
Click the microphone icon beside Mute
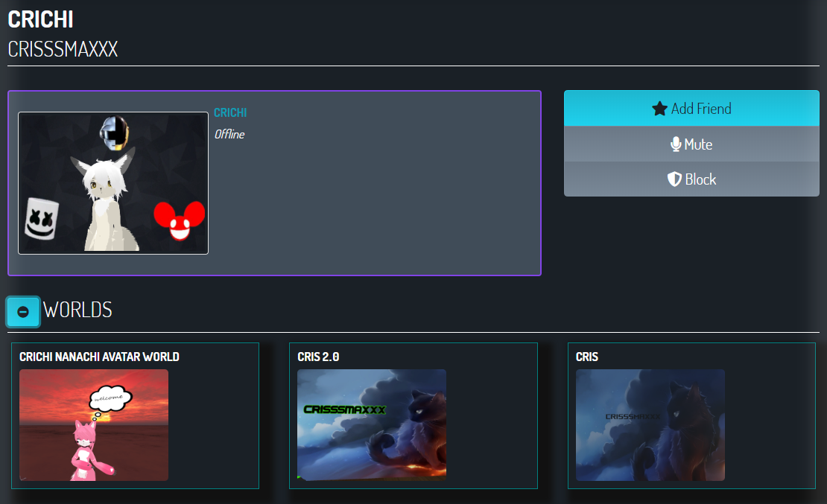(676, 144)
